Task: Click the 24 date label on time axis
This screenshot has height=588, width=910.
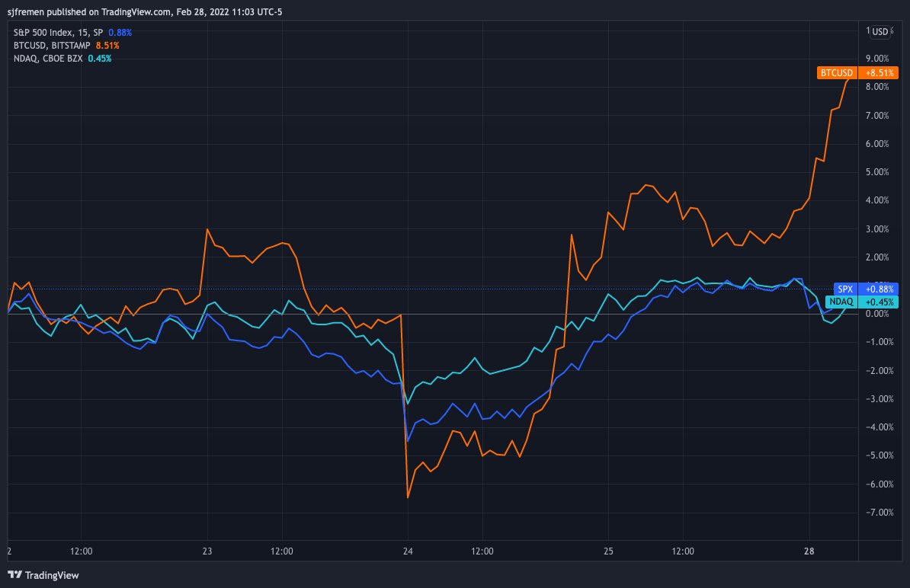Action: [408, 551]
